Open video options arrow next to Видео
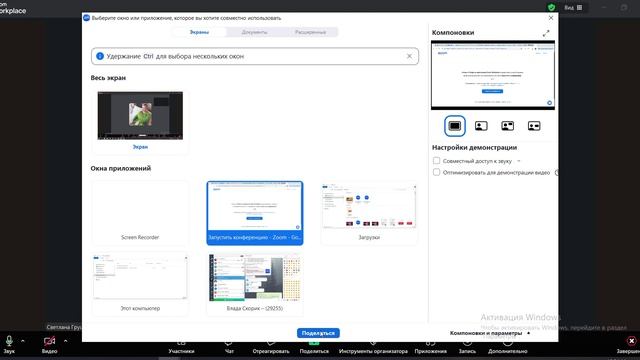The height and width of the screenshot is (360, 640). [x=65, y=340]
